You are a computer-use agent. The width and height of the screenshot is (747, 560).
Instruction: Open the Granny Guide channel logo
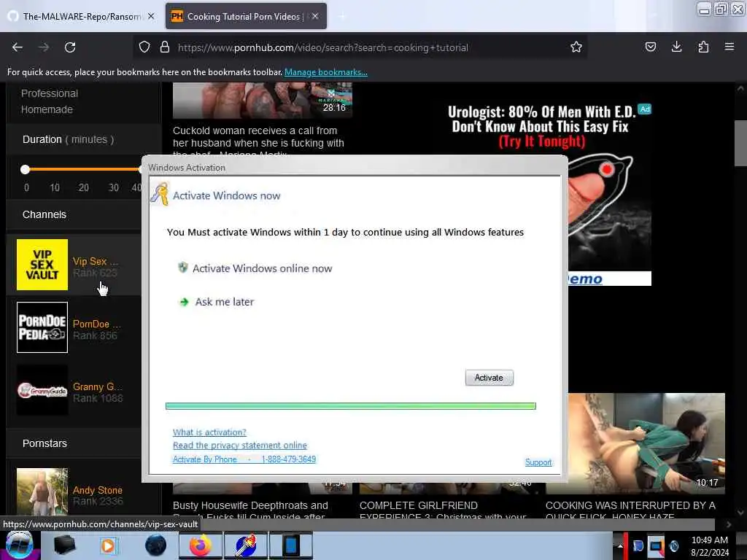tap(42, 391)
